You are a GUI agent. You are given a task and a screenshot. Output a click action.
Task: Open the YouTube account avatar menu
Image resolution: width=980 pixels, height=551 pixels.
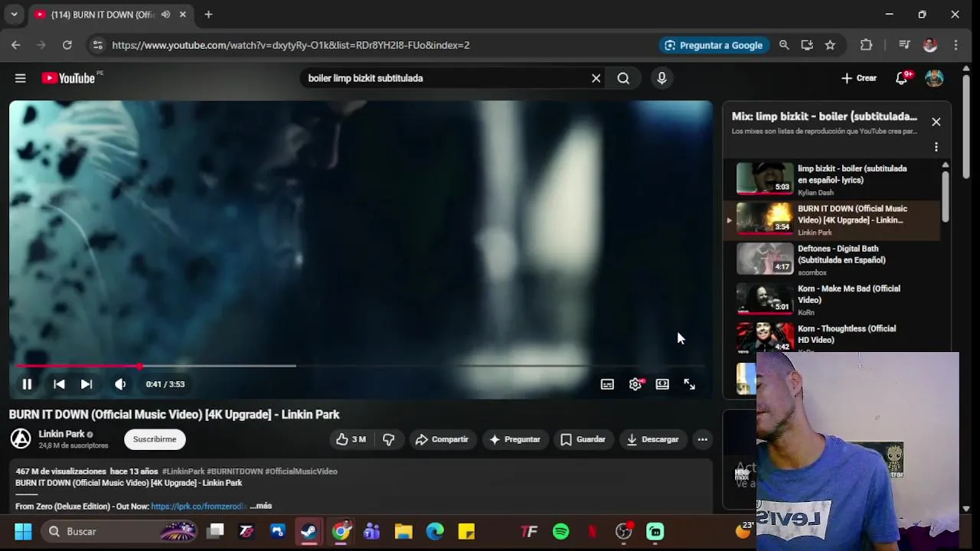934,78
